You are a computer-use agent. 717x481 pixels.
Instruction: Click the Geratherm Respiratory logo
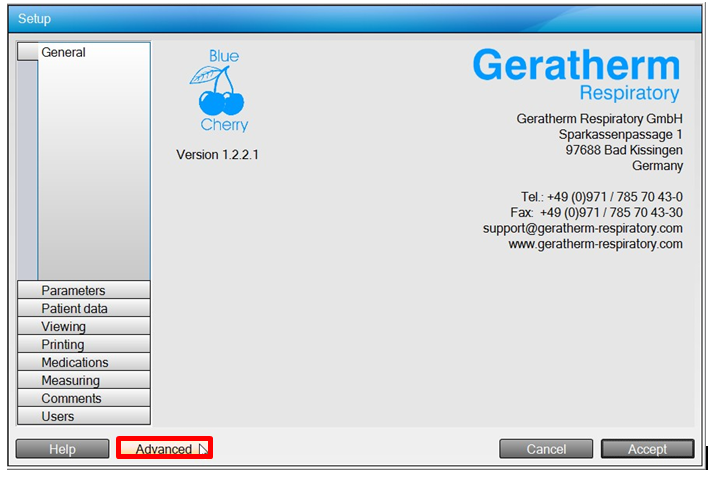[x=577, y=75]
